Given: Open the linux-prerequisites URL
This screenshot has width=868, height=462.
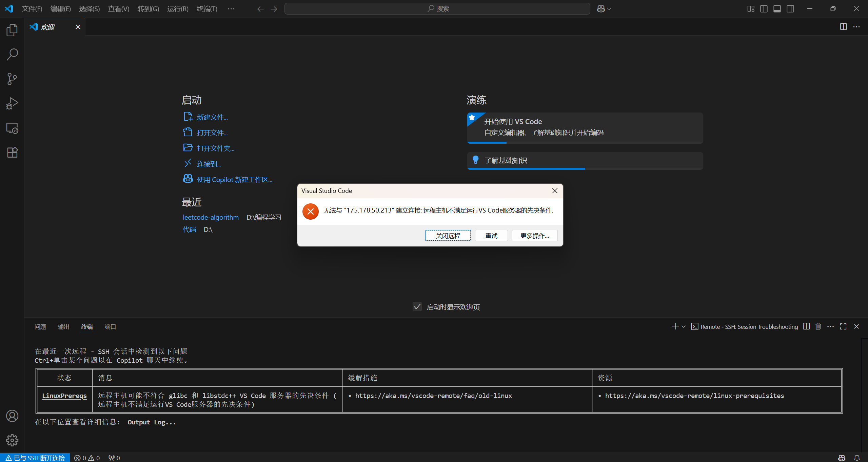Looking at the screenshot, I should coord(695,396).
